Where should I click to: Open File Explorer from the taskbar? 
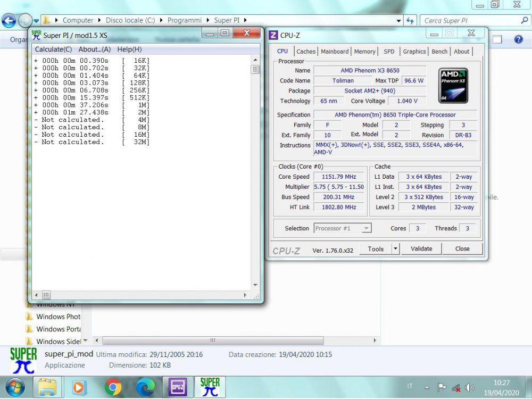(x=47, y=387)
